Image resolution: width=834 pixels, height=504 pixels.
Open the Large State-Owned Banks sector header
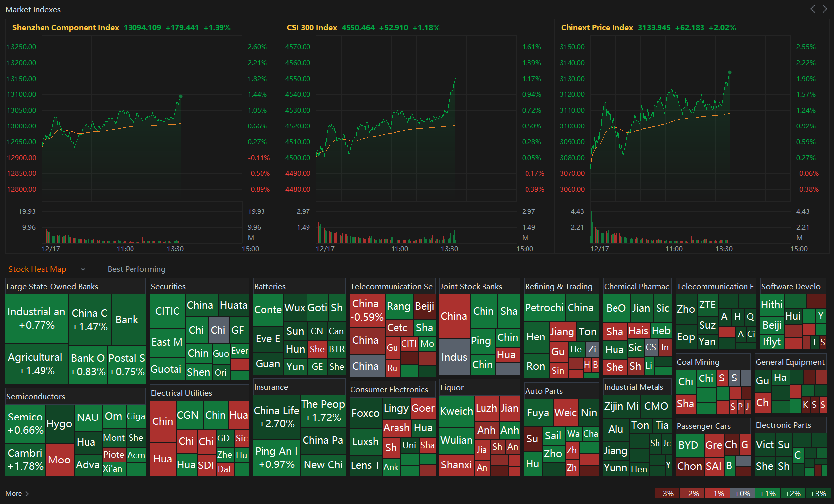pyautogui.click(x=76, y=286)
